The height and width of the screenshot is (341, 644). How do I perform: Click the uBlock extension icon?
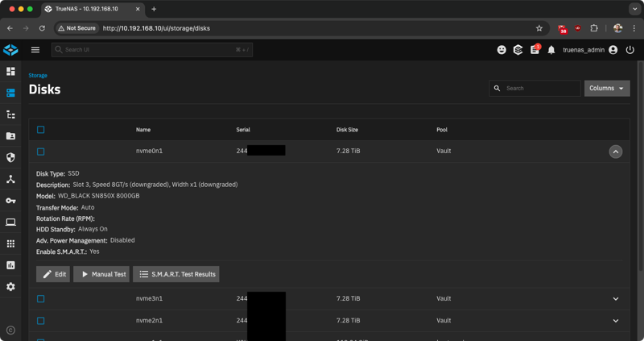click(x=577, y=28)
